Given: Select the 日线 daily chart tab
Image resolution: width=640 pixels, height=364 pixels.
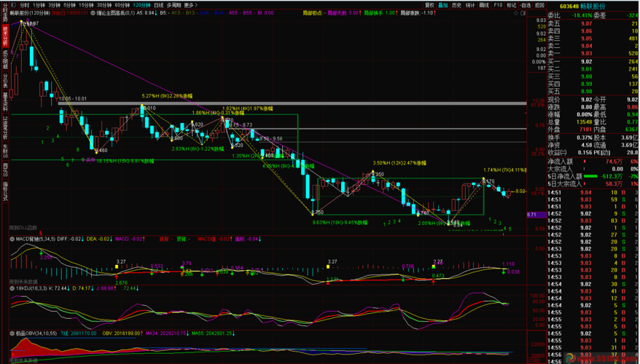Looking at the screenshot, I should (158, 4).
